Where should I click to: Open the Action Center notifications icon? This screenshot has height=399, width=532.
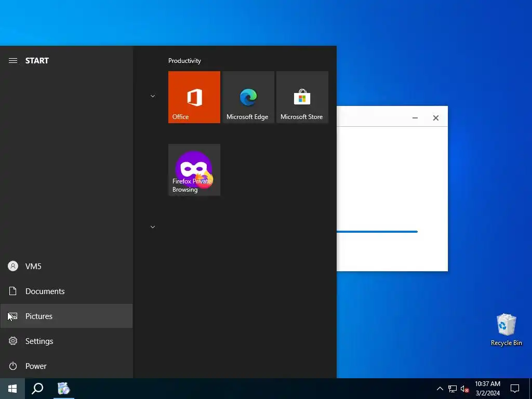point(515,389)
